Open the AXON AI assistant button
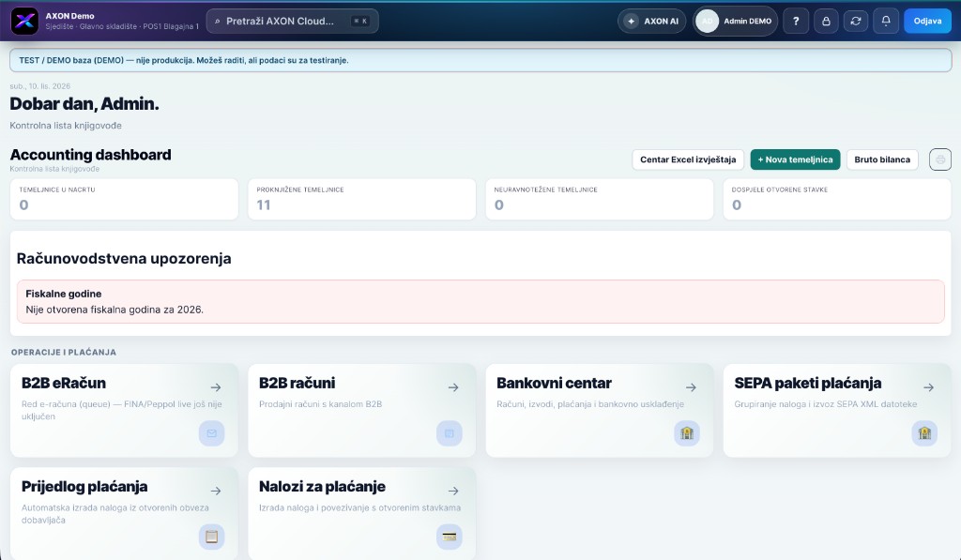Viewport: 961px width, 560px height. [x=651, y=21]
